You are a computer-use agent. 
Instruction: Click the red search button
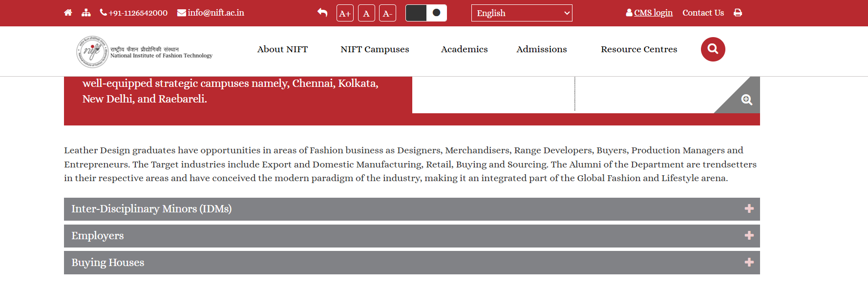713,49
